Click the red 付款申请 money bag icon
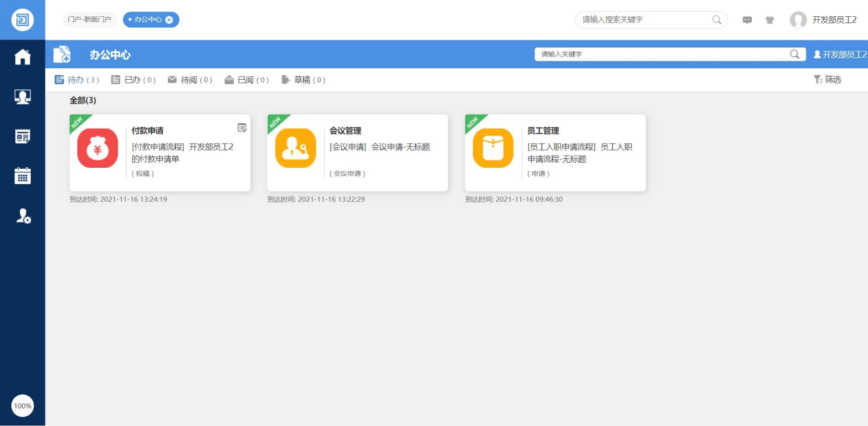868x426 pixels. (97, 148)
